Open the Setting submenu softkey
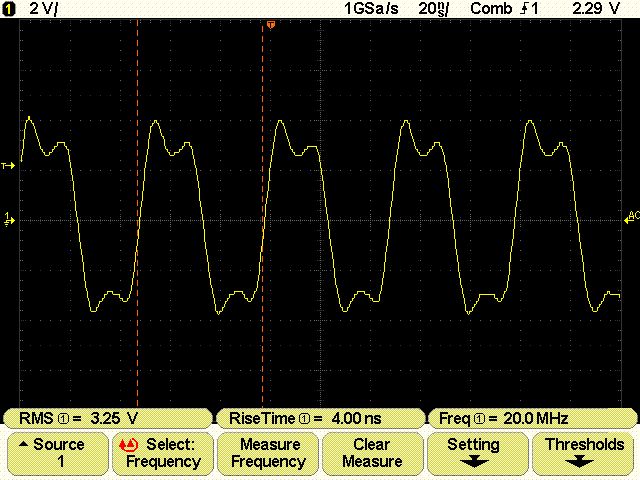The width and height of the screenshot is (640, 480). pos(477,453)
